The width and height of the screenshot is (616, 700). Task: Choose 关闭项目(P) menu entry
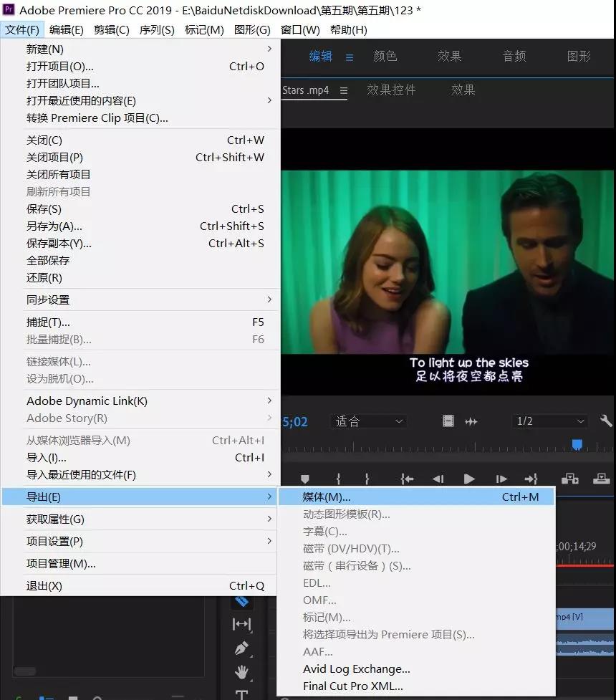(140, 158)
